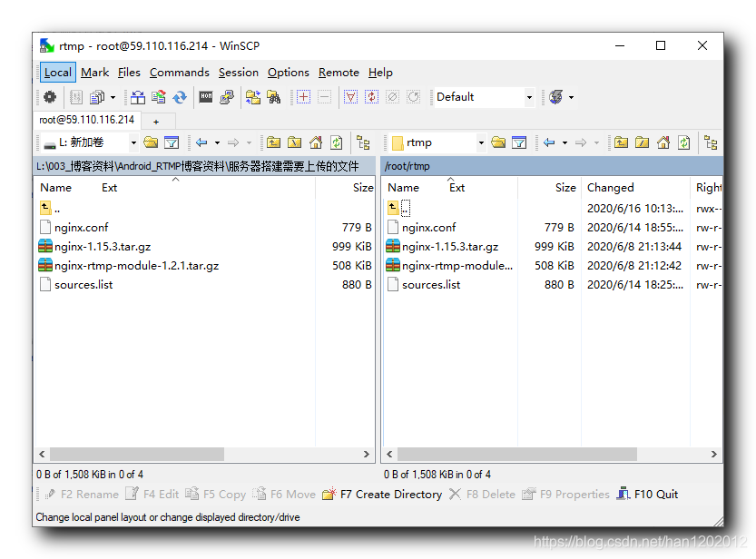Expand queue options dropdown arrow
Viewport: 756px width, 559px height.
pyautogui.click(x=113, y=97)
